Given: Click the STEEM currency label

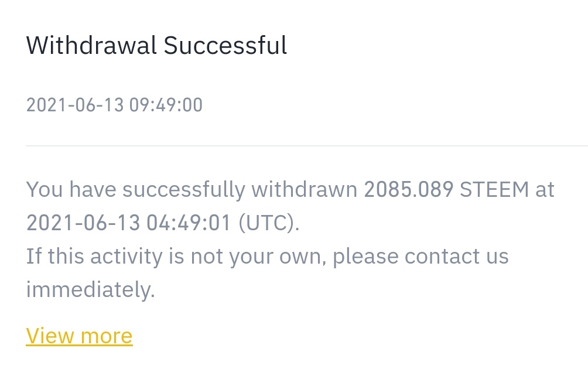Looking at the screenshot, I should pos(494,189).
